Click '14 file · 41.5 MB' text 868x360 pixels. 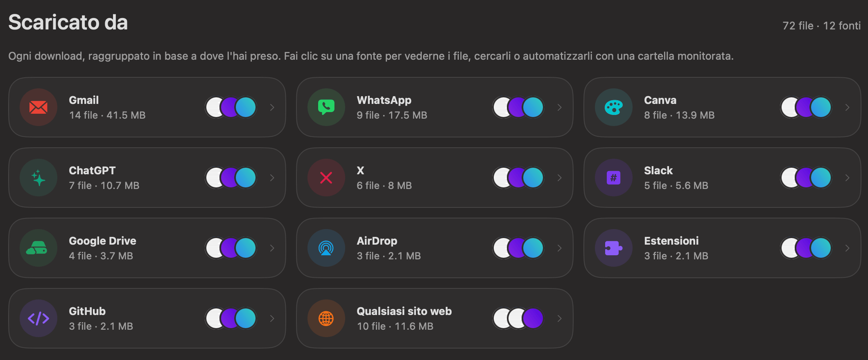107,115
